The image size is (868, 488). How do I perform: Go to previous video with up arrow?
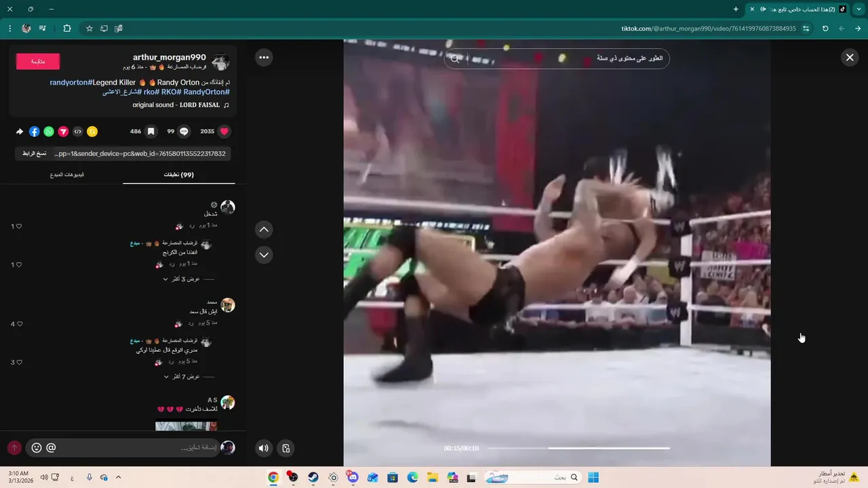pyautogui.click(x=264, y=230)
